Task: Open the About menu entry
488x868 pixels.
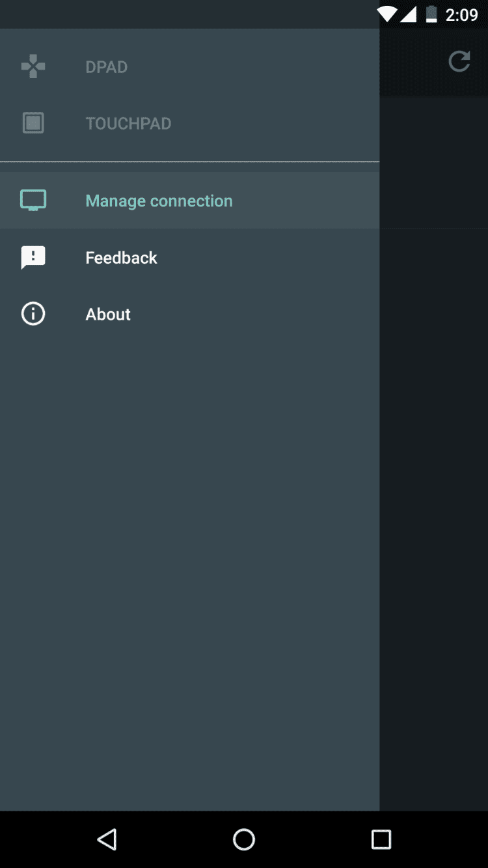Action: pos(108,315)
